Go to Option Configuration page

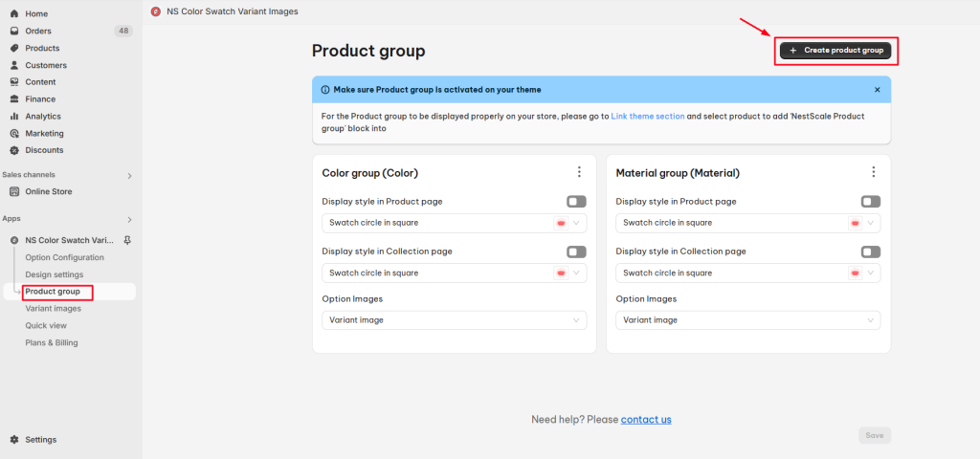(x=64, y=257)
